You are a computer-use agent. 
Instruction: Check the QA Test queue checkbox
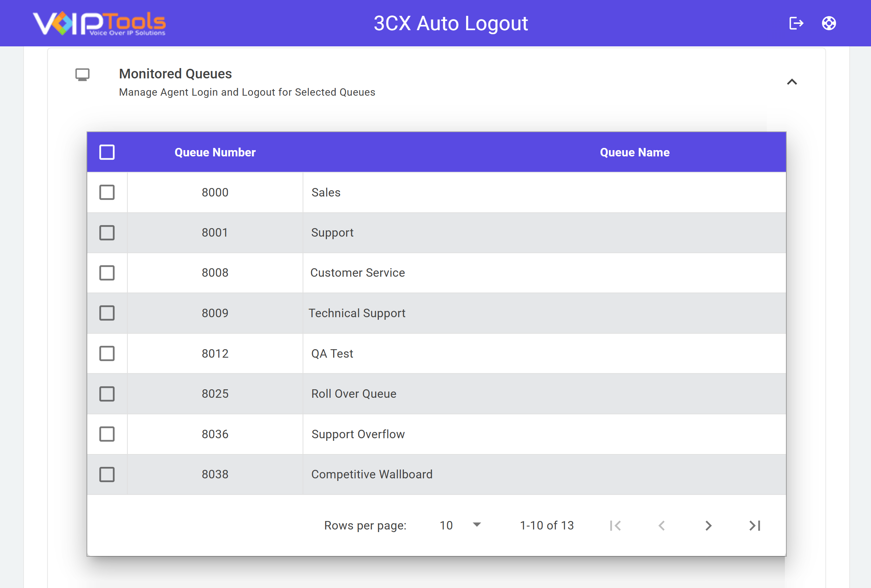(x=107, y=353)
